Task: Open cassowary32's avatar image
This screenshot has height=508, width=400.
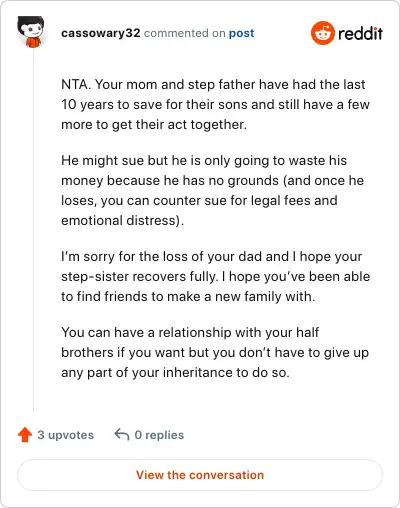Action: pos(31,32)
